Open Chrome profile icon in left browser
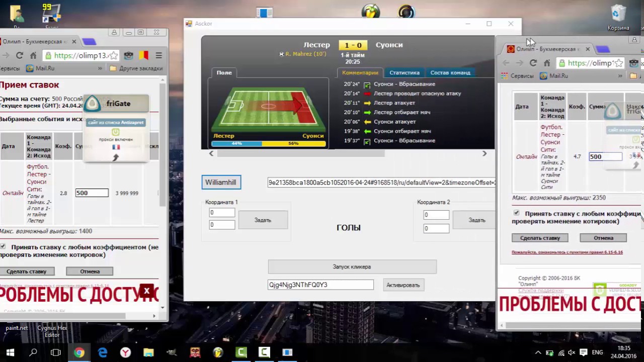The height and width of the screenshot is (362, 644). tap(114, 32)
